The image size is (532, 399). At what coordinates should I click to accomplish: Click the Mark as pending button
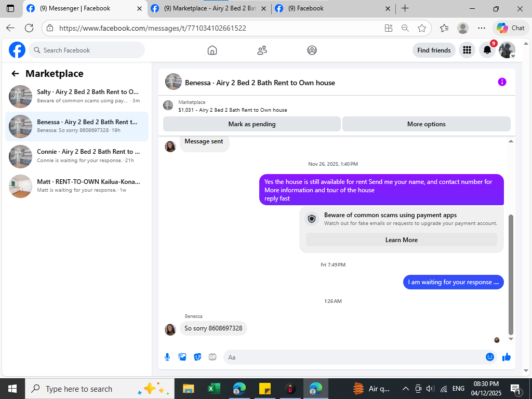point(252,124)
